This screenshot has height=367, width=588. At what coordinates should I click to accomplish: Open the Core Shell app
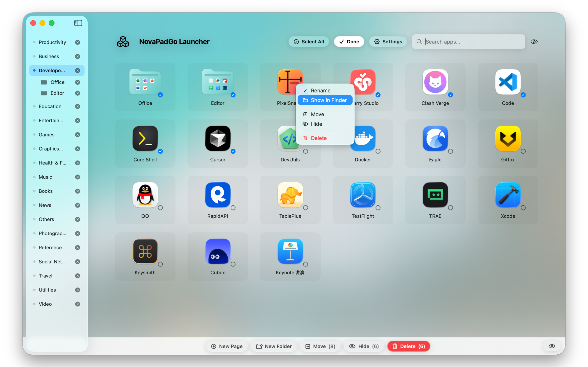(145, 139)
